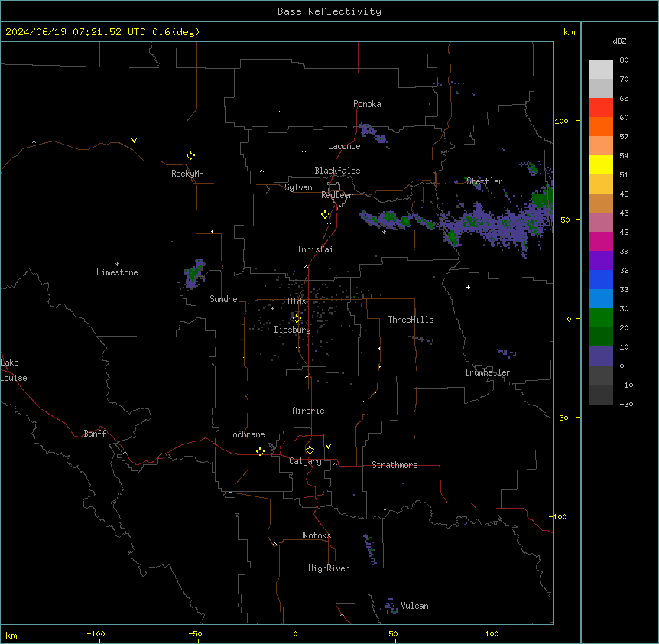
Task: Select the 50 tick label on the bottom axis
Action: 393,633
